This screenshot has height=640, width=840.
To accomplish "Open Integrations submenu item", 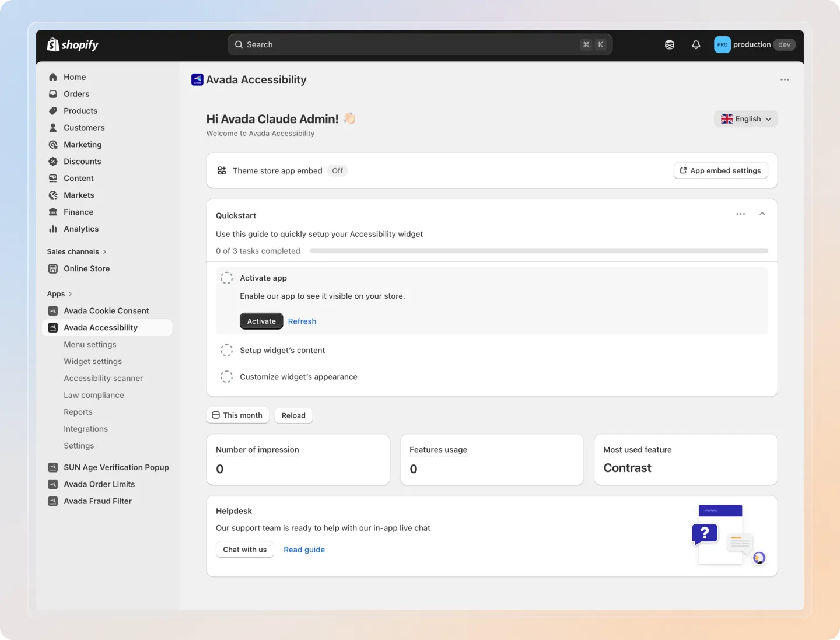I will (86, 429).
